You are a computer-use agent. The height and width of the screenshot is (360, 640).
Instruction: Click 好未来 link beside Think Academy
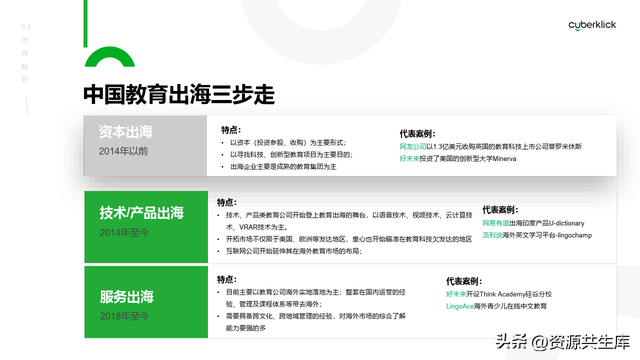tap(456, 294)
